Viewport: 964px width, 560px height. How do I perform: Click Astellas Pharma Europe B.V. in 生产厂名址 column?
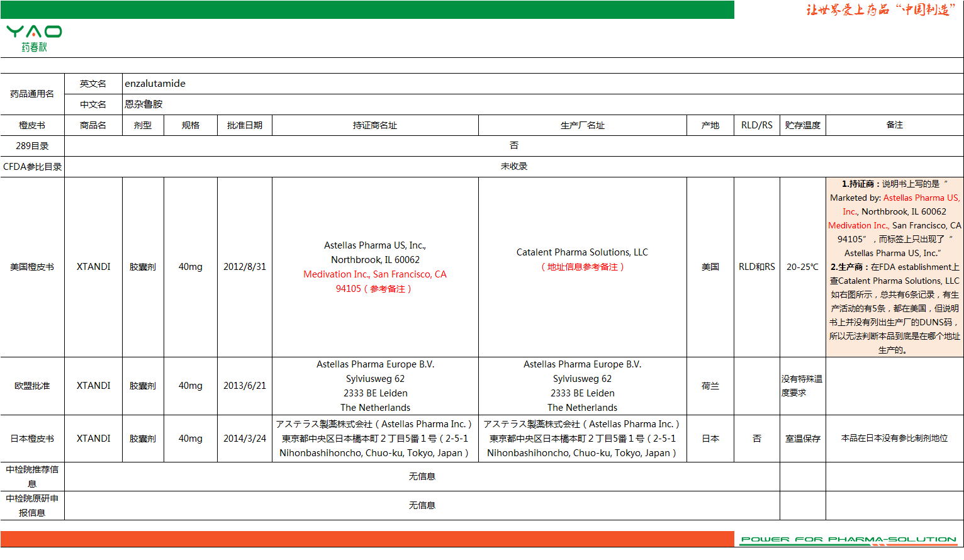[x=583, y=386]
